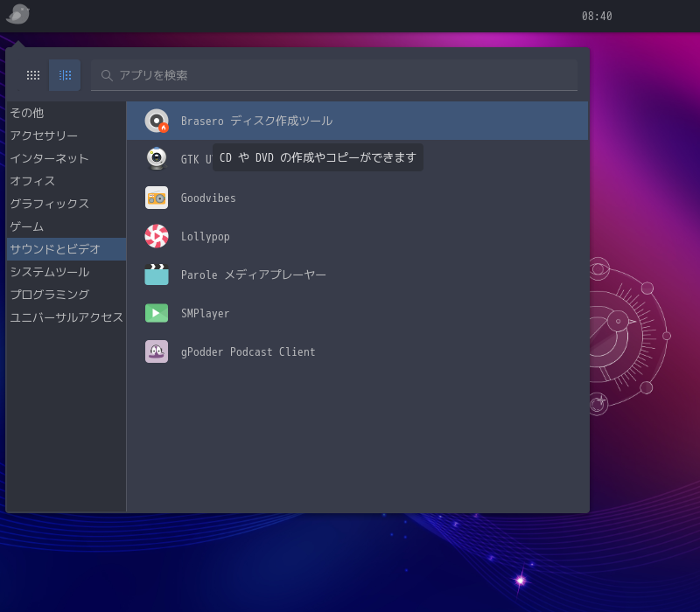Click the SMPlayer label text
This screenshot has width=700, height=612.
[206, 314]
